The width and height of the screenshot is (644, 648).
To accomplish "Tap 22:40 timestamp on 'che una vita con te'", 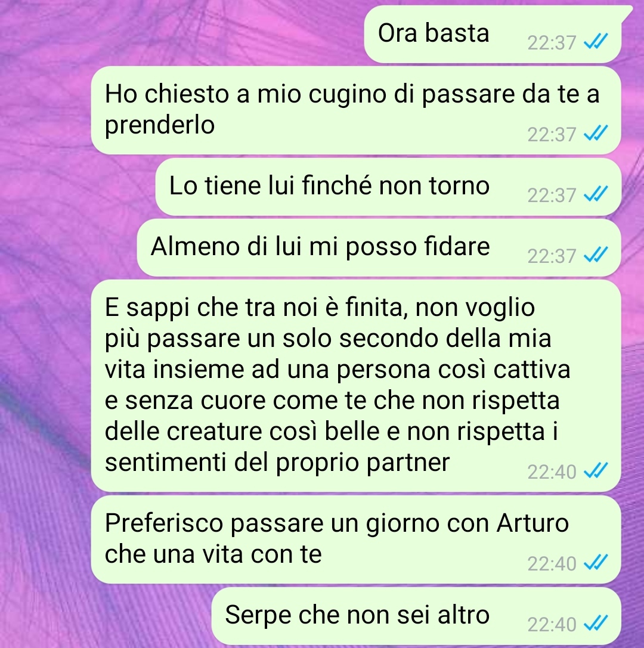I will coord(552,563).
